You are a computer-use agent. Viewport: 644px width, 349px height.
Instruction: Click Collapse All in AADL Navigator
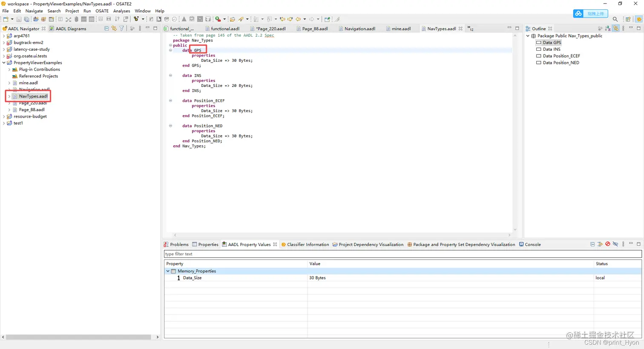pyautogui.click(x=106, y=29)
